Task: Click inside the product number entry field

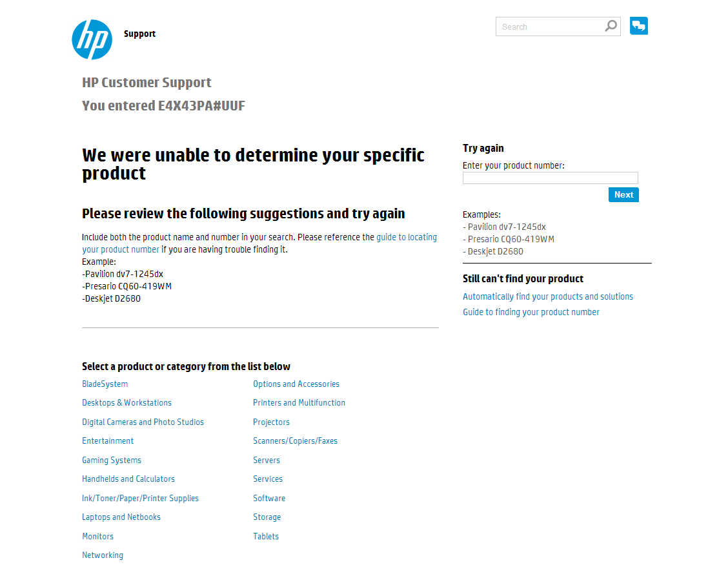Action: coord(550,178)
